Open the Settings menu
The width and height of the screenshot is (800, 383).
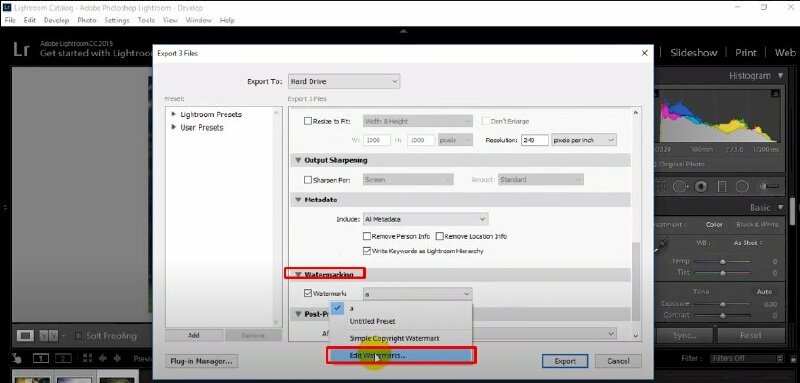point(117,20)
